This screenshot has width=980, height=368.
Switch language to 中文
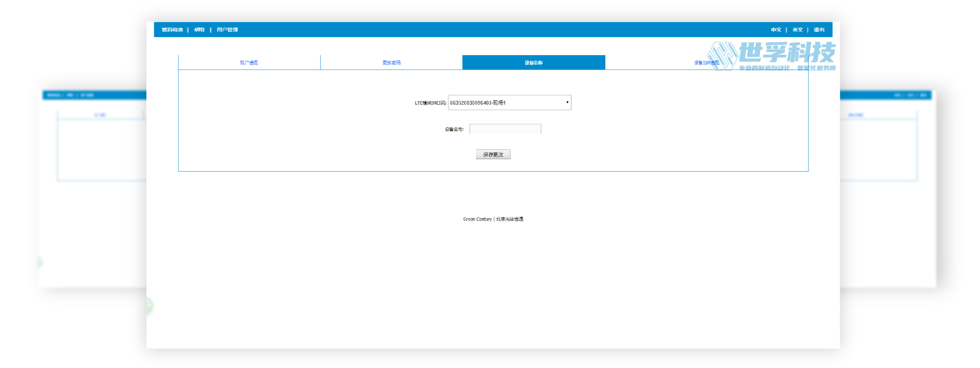(776, 30)
